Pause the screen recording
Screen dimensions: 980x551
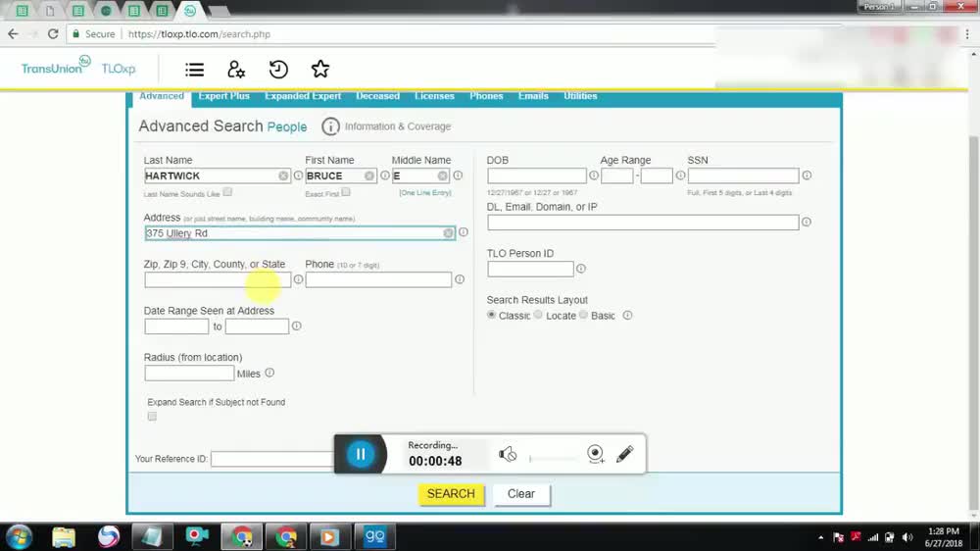361,454
